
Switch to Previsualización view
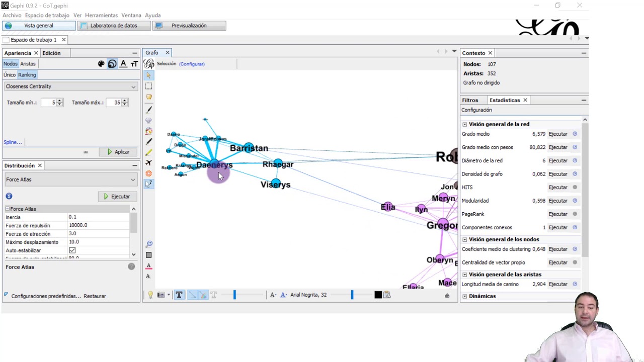(189, 26)
